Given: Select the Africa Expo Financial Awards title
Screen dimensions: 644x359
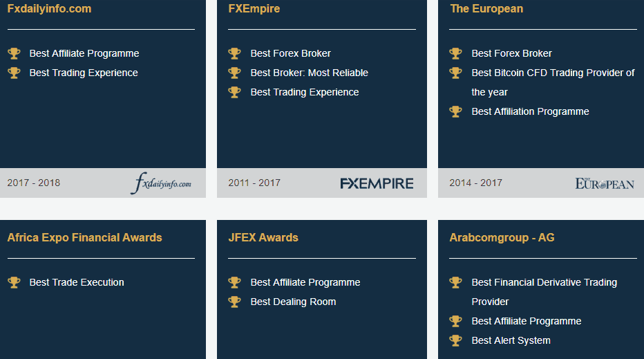Looking at the screenshot, I should [84, 238].
